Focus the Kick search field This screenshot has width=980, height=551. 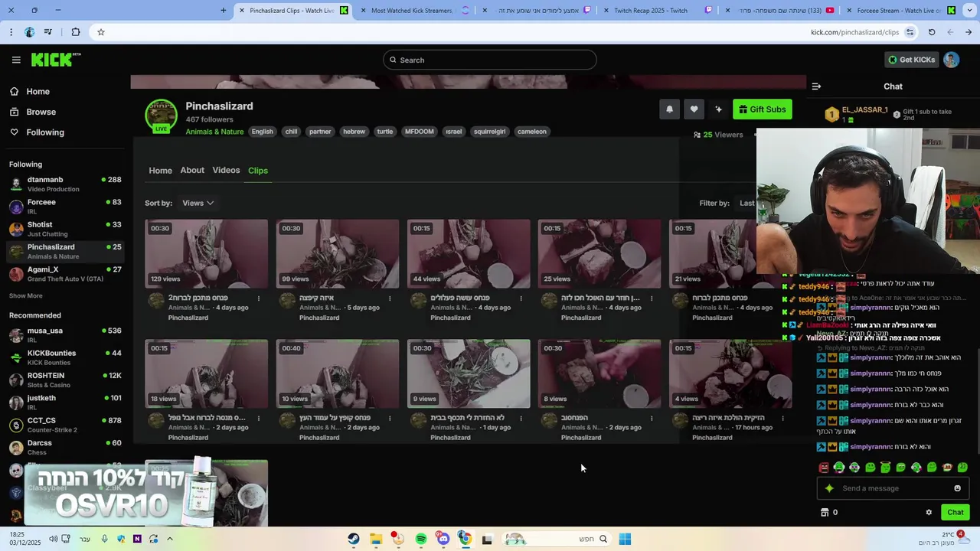click(x=490, y=60)
